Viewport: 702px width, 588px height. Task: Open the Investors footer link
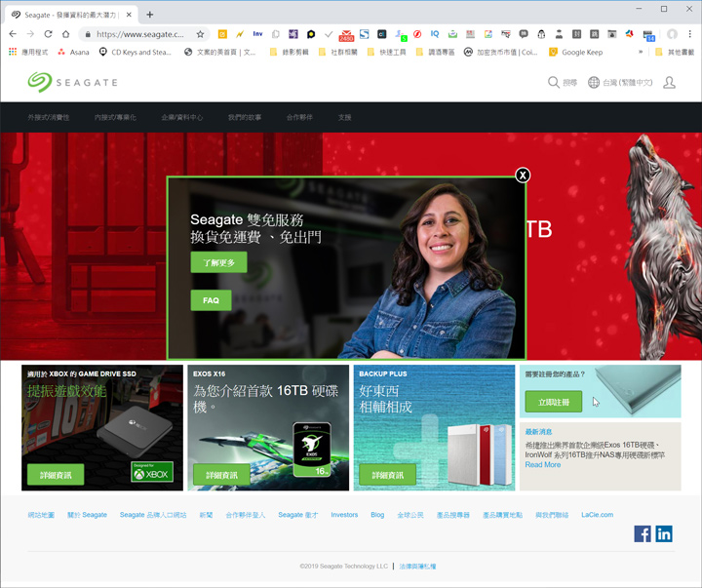click(x=344, y=515)
